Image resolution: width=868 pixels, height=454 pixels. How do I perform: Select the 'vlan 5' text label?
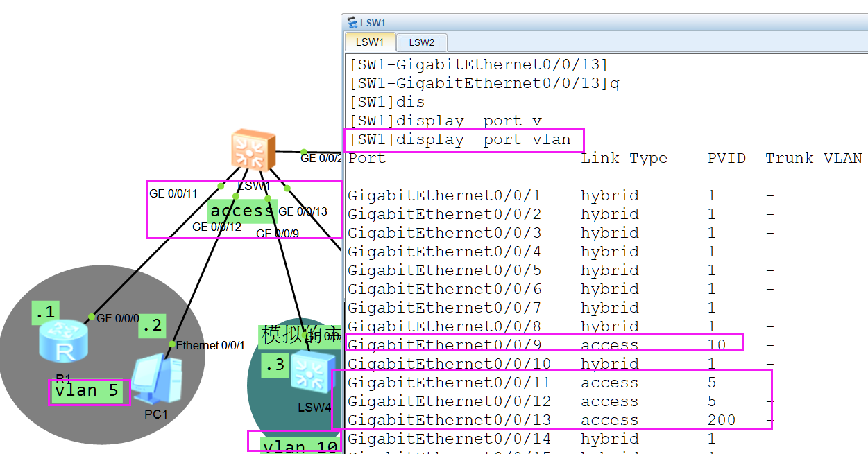pos(87,391)
